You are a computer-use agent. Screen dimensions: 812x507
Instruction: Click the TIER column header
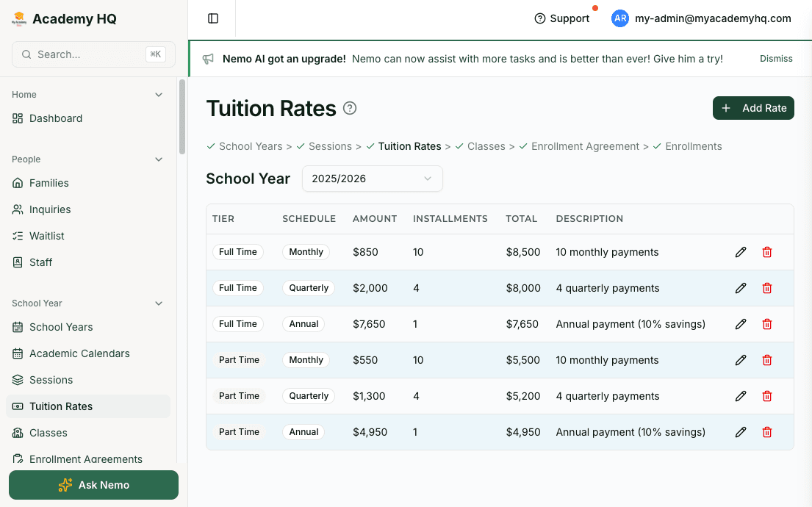coord(223,219)
